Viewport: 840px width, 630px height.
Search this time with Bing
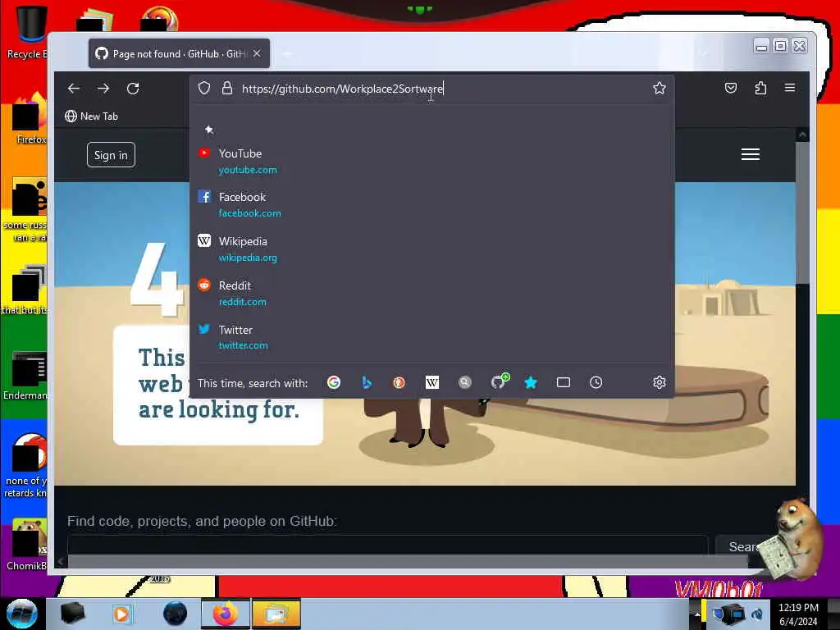(367, 382)
